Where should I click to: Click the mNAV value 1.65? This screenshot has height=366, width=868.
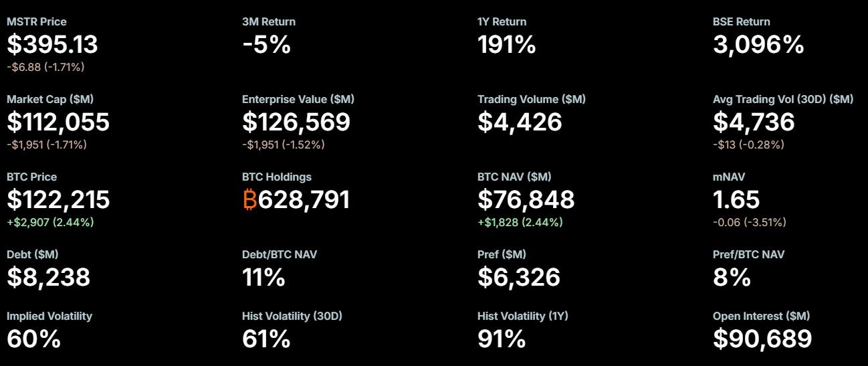[x=736, y=200]
